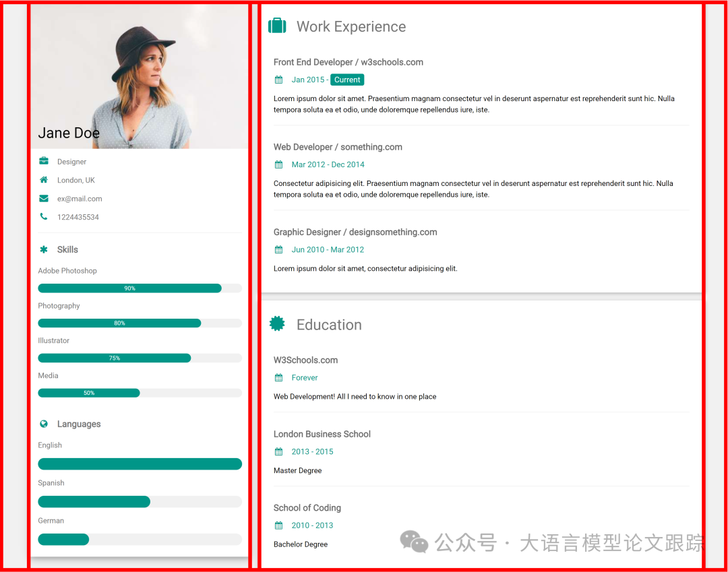Click the Jun 2010 - Mar 2012 date
The width and height of the screenshot is (728, 572).
(x=328, y=249)
